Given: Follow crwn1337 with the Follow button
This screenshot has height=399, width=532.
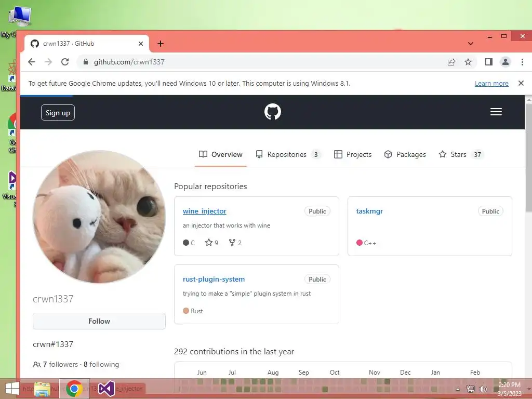Looking at the screenshot, I should 99,321.
